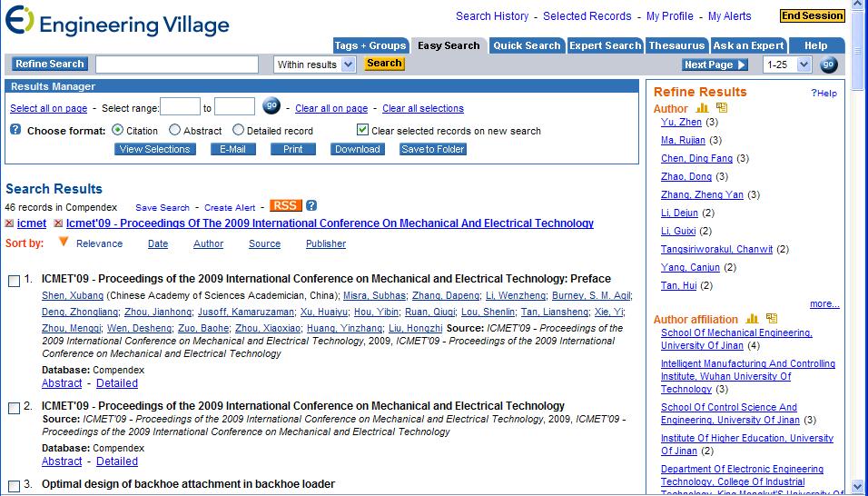Open Detailed link for result 2

click(x=117, y=461)
